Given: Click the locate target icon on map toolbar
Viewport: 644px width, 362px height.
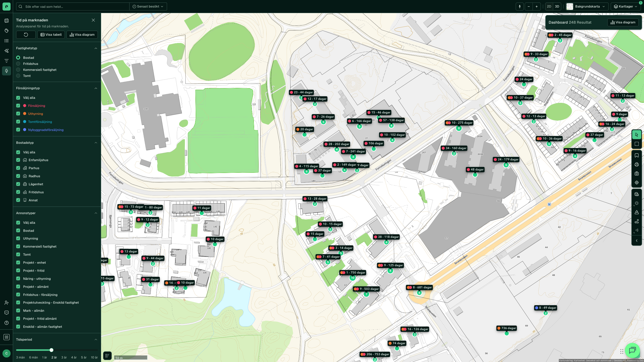Looking at the screenshot, I should click(x=637, y=183).
